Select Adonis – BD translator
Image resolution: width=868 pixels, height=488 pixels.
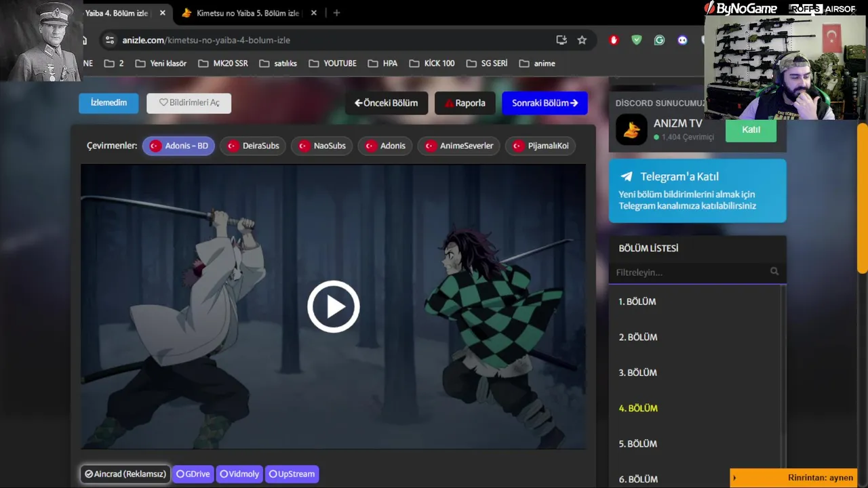point(179,146)
